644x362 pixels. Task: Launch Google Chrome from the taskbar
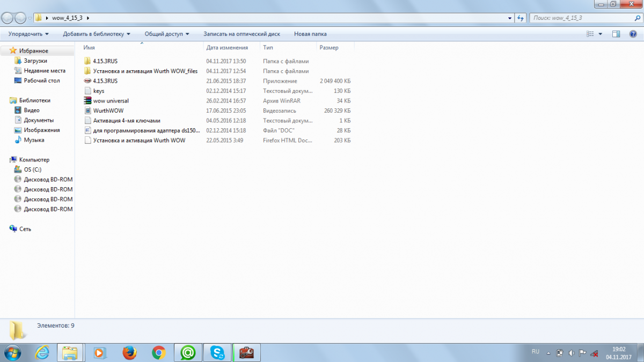pyautogui.click(x=158, y=352)
